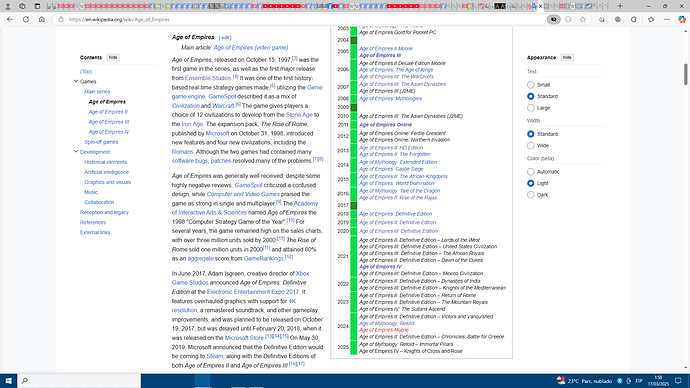
Task: View site information lock icon
Action: (61, 19)
